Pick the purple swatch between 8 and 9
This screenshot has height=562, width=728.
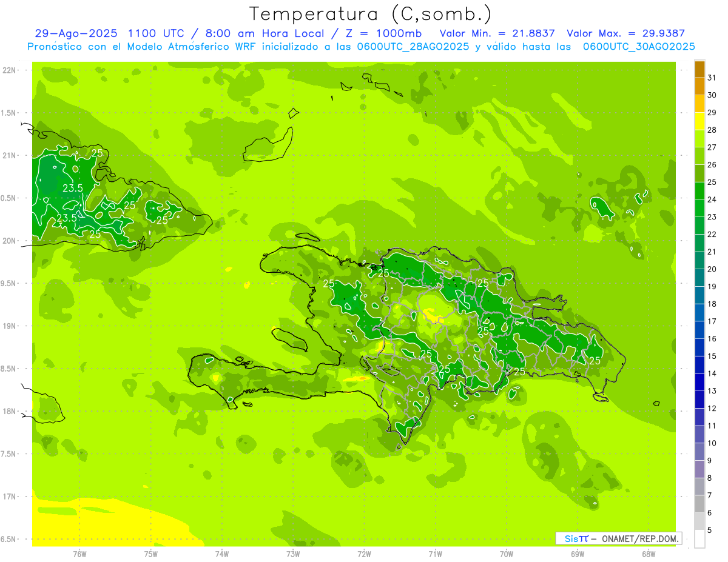coord(699,469)
